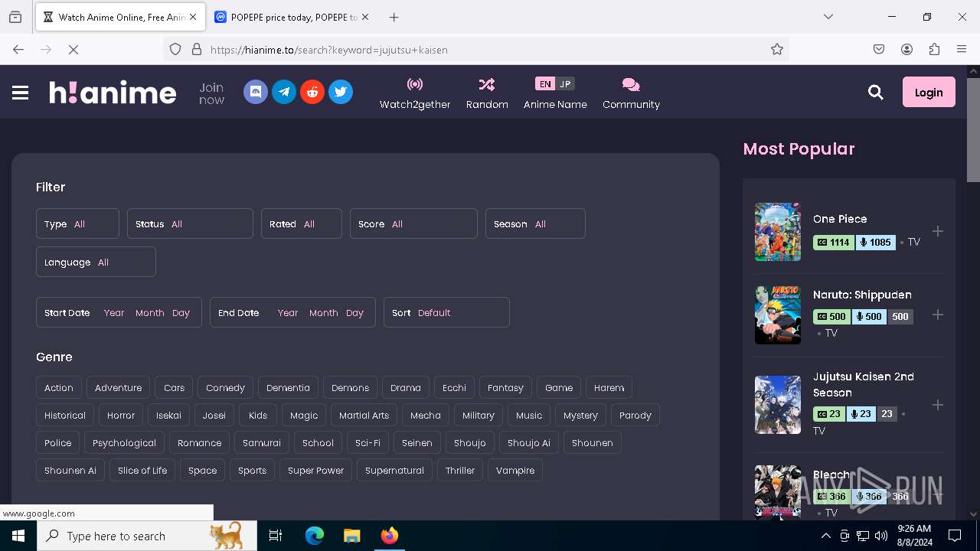980x551 pixels.
Task: Click the Login button
Action: coord(929,93)
